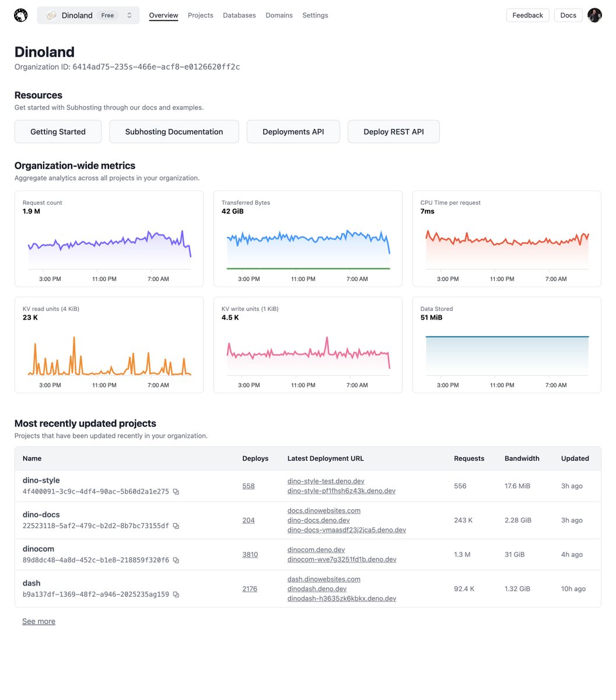Open dino-docs.deno.dev URL
This screenshot has height=700, width=616.
click(318, 520)
